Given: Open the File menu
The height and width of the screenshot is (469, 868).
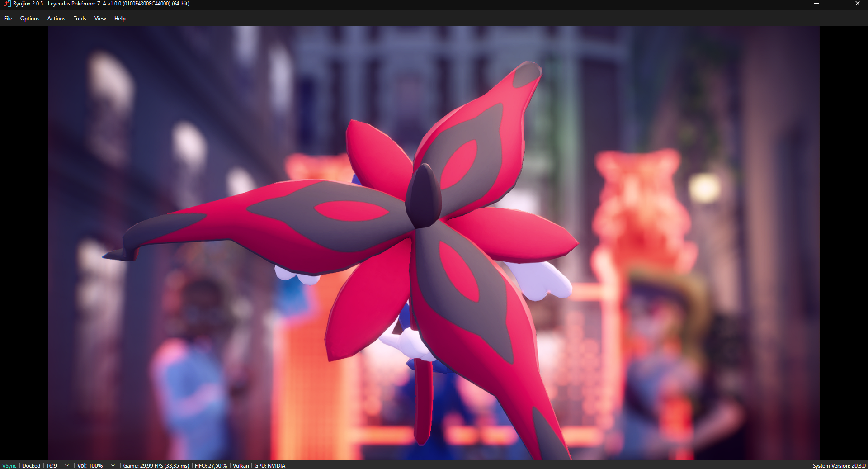Looking at the screenshot, I should click(8, 19).
